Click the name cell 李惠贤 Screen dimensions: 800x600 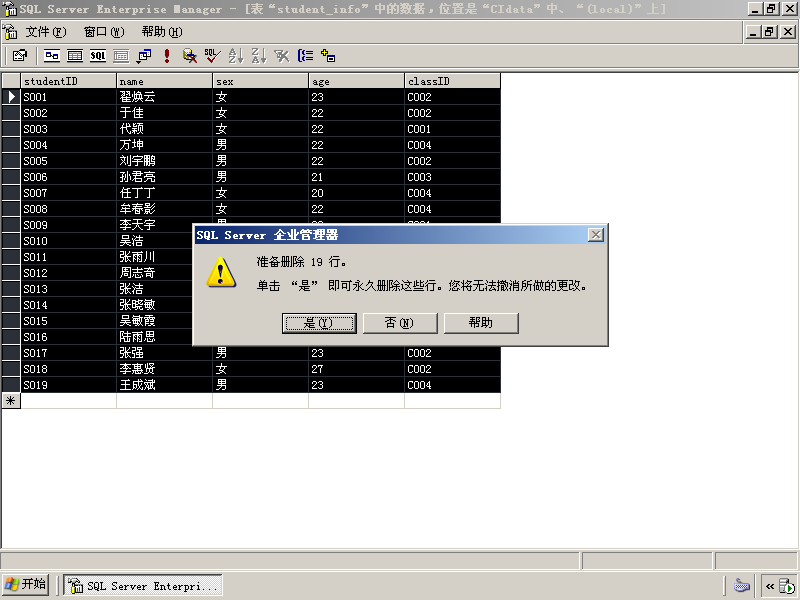click(164, 369)
